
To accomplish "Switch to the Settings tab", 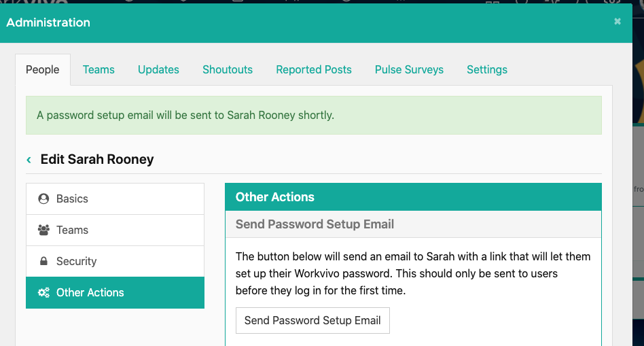I will pyautogui.click(x=487, y=70).
